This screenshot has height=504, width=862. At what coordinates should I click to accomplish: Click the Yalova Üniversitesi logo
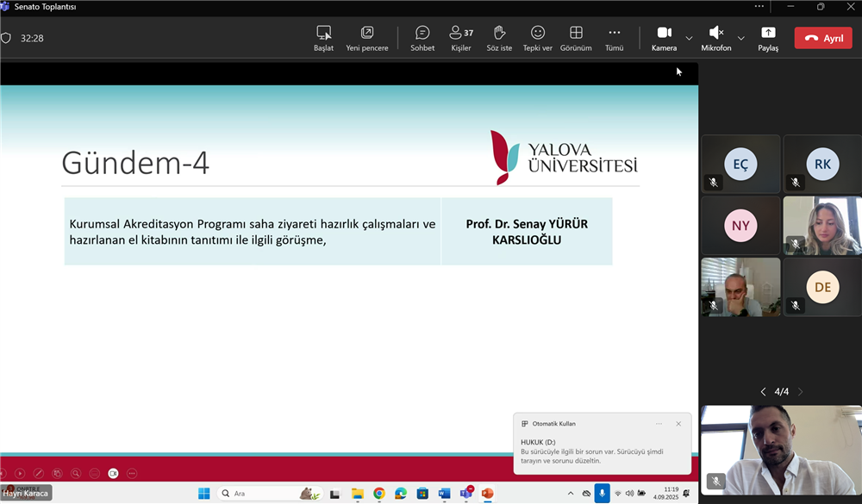(564, 158)
